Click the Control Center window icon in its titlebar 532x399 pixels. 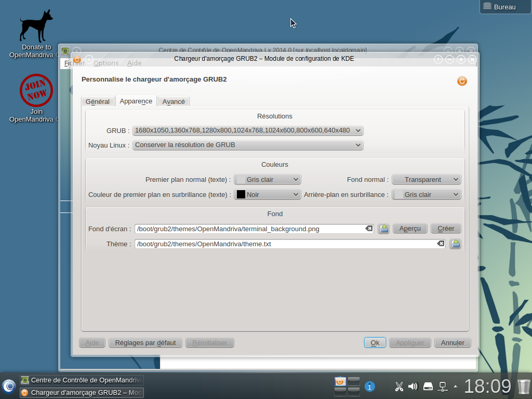click(65, 51)
